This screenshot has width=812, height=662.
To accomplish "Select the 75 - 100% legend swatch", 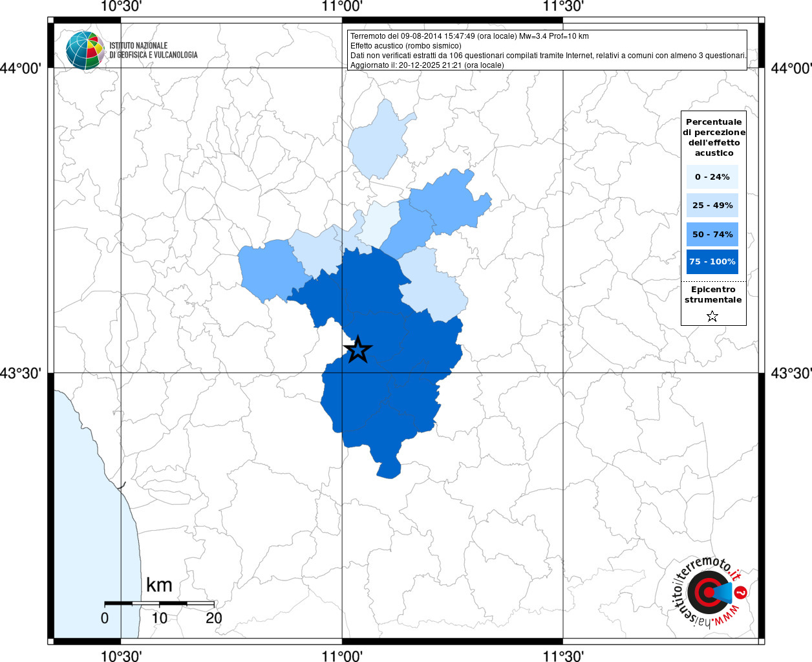I will pyautogui.click(x=712, y=261).
